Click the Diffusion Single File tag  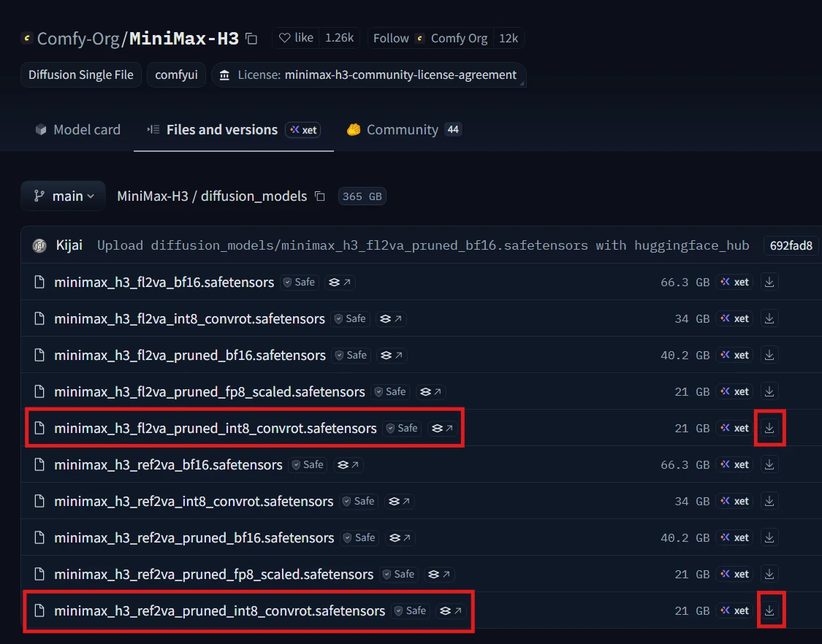point(80,75)
